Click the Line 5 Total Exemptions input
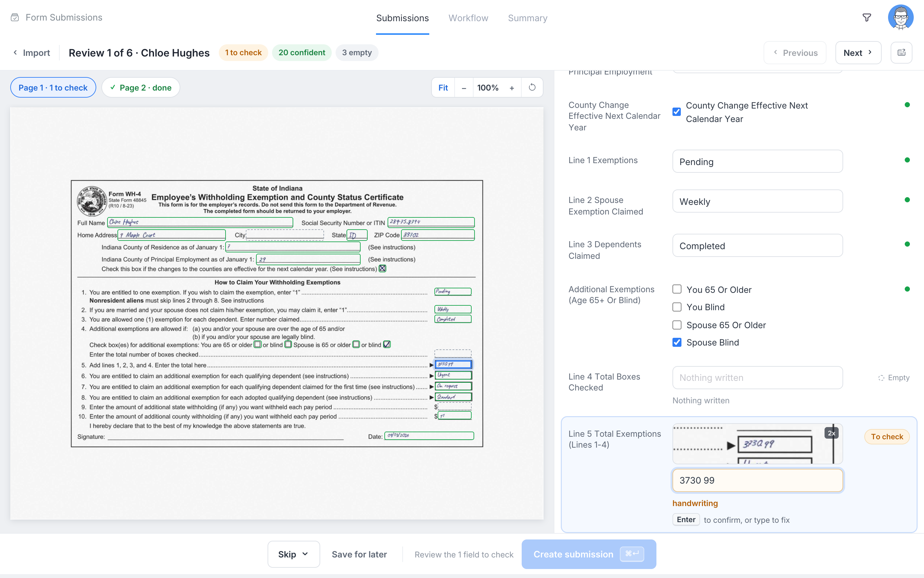This screenshot has height=578, width=924. pyautogui.click(x=757, y=480)
